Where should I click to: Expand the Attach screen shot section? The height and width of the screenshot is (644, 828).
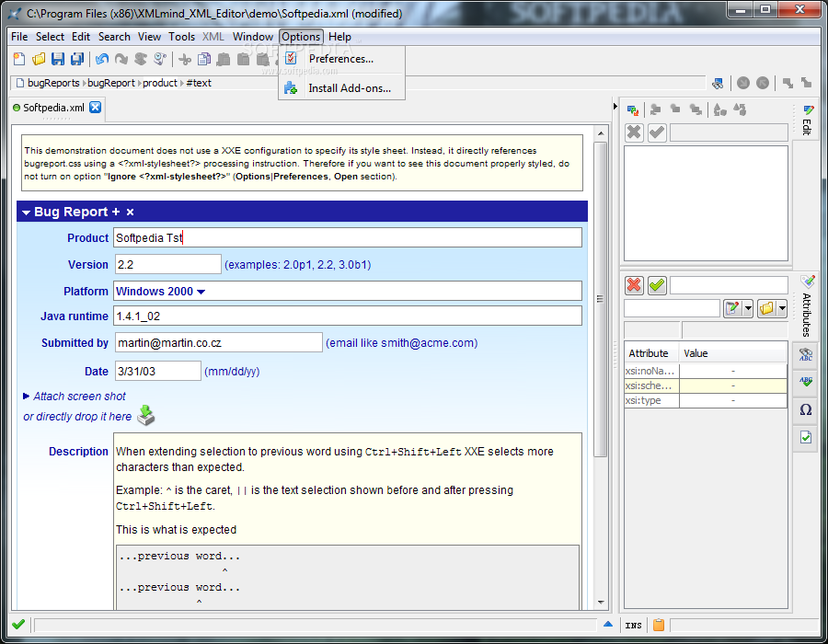[x=26, y=396]
